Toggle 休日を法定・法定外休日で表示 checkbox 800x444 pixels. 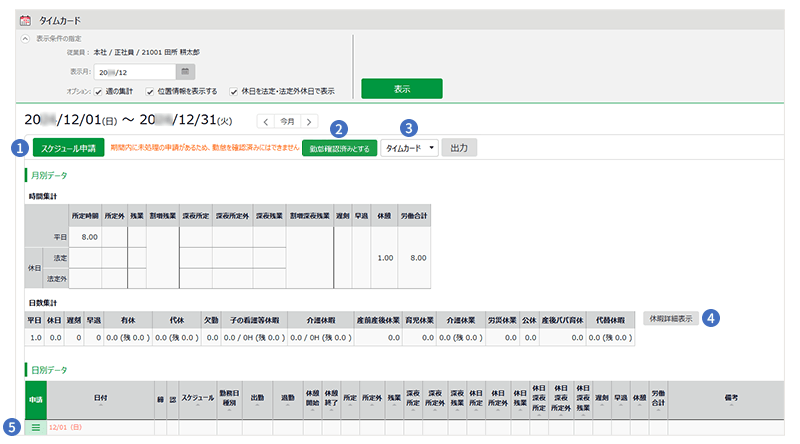coord(234,90)
